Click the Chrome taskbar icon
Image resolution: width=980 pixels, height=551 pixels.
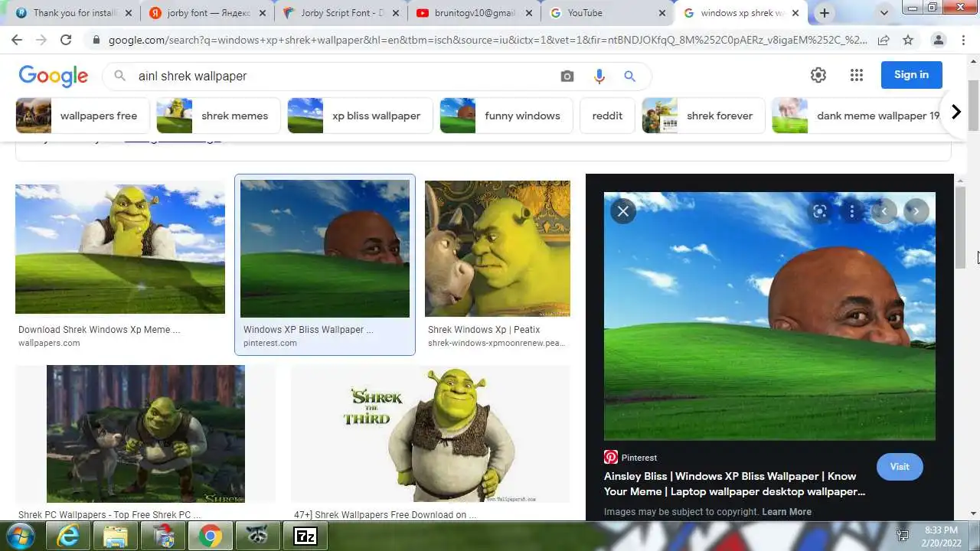click(211, 536)
